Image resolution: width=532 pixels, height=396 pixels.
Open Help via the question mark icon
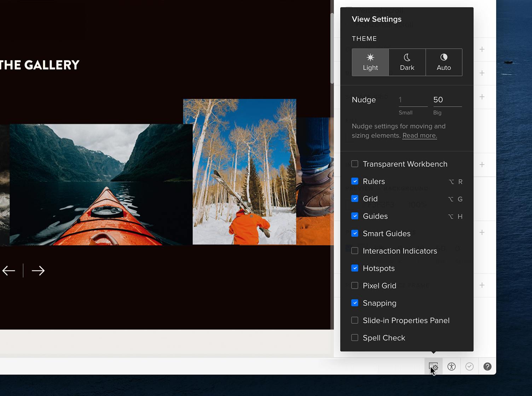487,366
